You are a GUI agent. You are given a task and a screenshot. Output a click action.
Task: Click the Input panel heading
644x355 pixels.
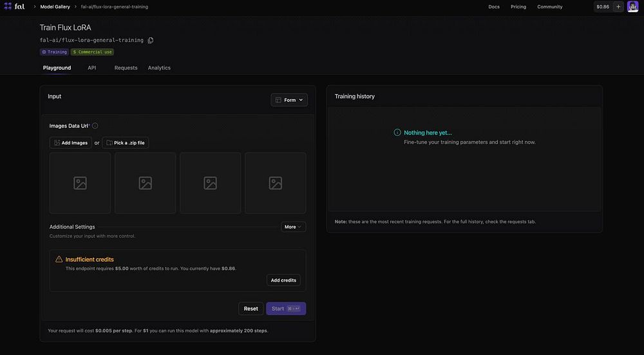(54, 96)
